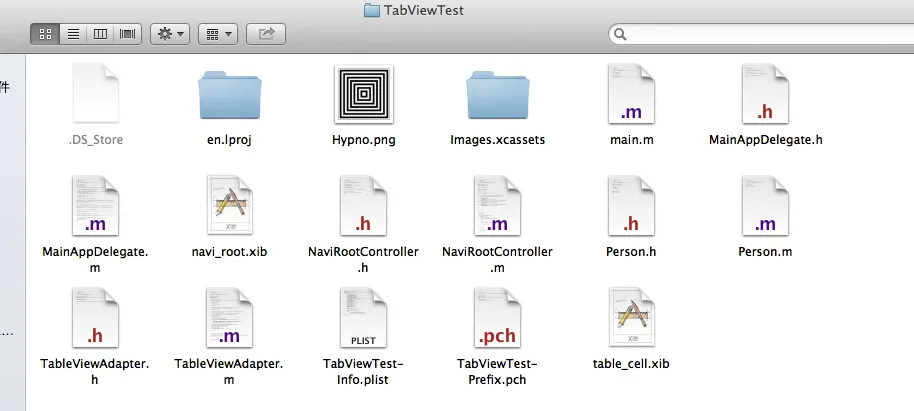This screenshot has height=411, width=914.
Task: Select the TabViewTest-Prefix.pch file
Action: (497, 319)
